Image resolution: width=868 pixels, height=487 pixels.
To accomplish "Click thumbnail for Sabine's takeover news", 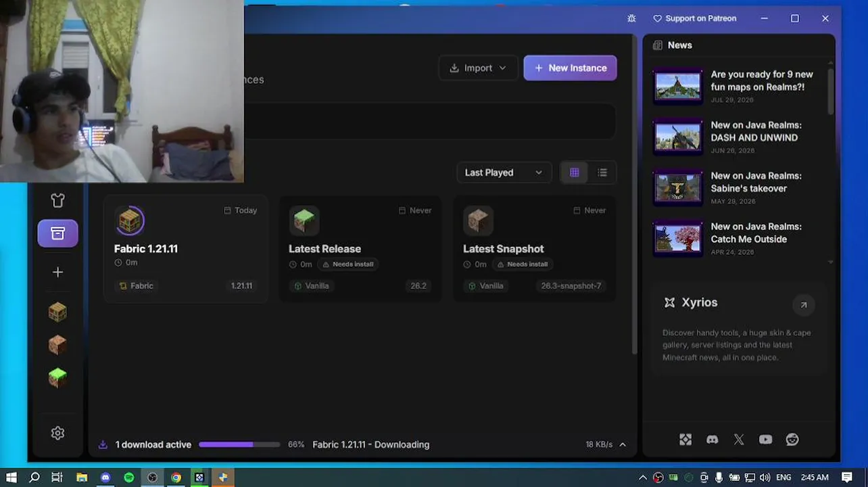I will (x=678, y=187).
